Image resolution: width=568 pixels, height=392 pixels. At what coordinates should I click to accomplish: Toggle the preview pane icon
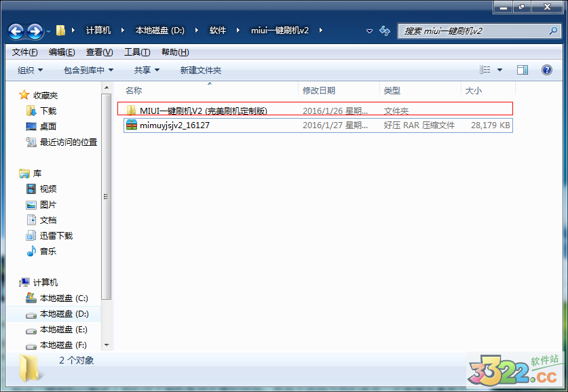[x=523, y=70]
